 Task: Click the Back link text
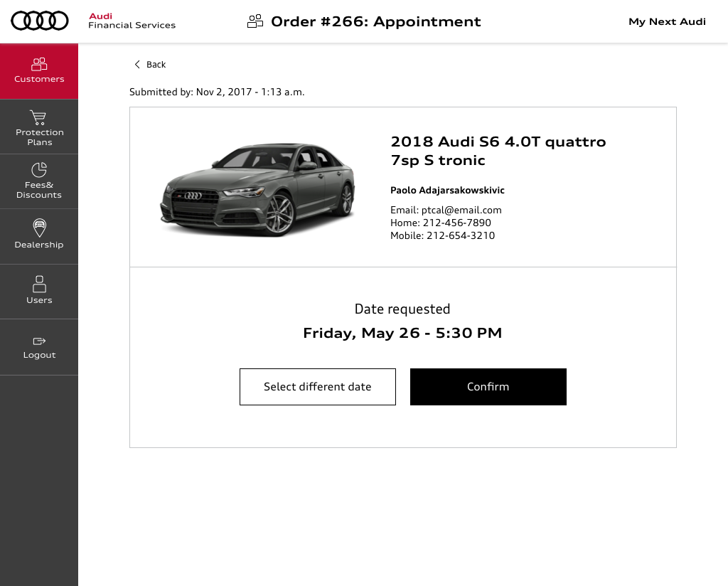[x=156, y=65]
